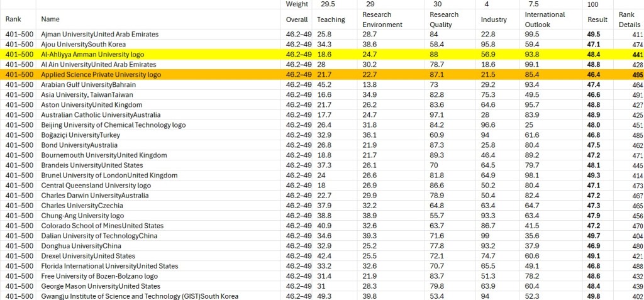
Task: Click Teaching score 49.3 for Gwangju Institute
Action: [x=325, y=296]
